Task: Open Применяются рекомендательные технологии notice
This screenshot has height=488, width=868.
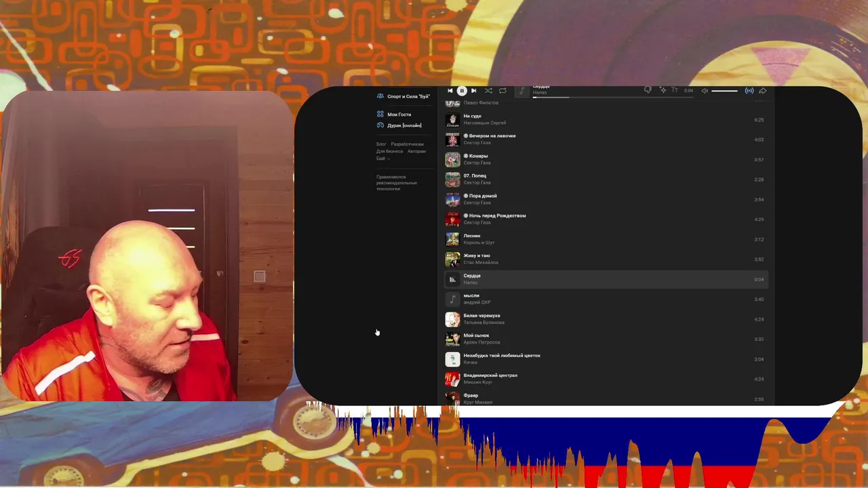Action: [x=397, y=183]
